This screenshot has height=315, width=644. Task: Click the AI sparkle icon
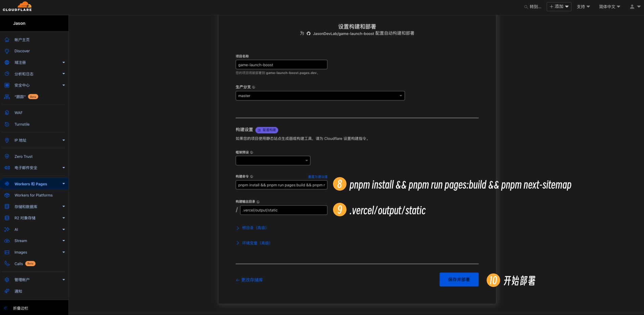point(7,229)
